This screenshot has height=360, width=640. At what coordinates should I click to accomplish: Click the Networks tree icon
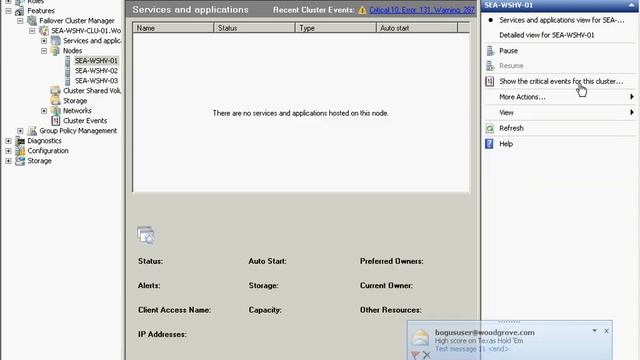56,111
